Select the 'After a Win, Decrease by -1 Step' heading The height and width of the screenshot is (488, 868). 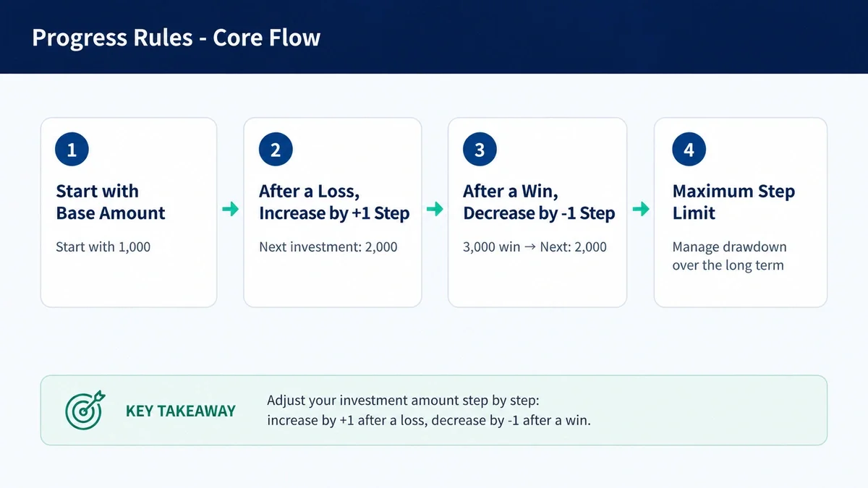(x=539, y=202)
